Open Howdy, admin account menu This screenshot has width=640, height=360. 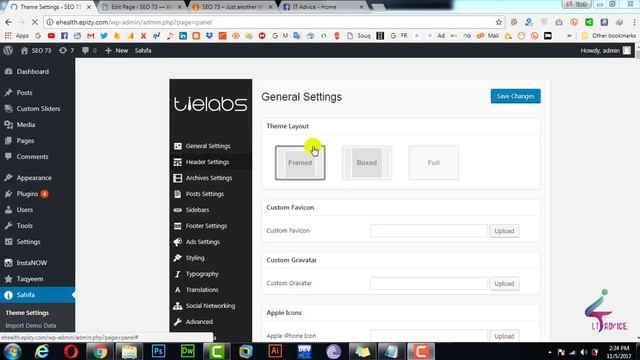[606, 51]
